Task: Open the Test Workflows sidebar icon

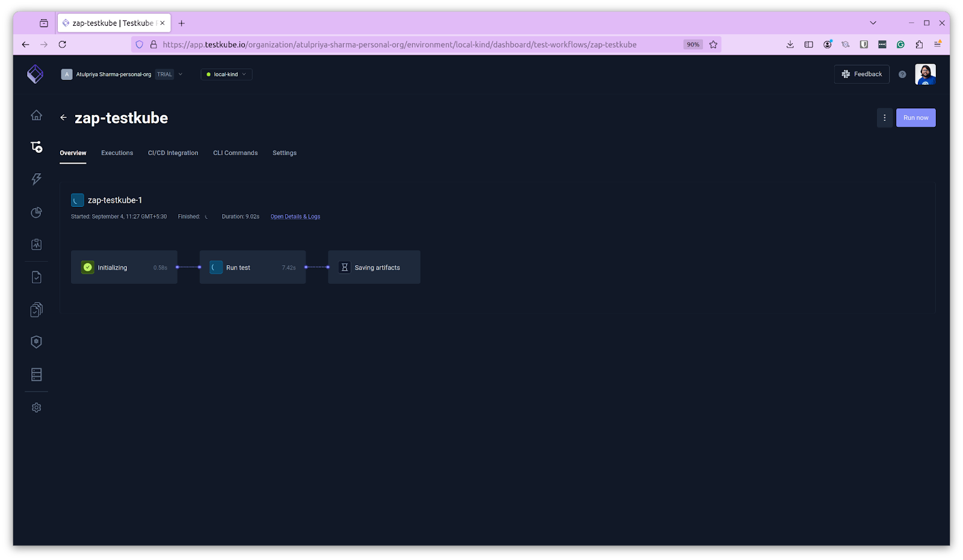Action: [x=37, y=147]
